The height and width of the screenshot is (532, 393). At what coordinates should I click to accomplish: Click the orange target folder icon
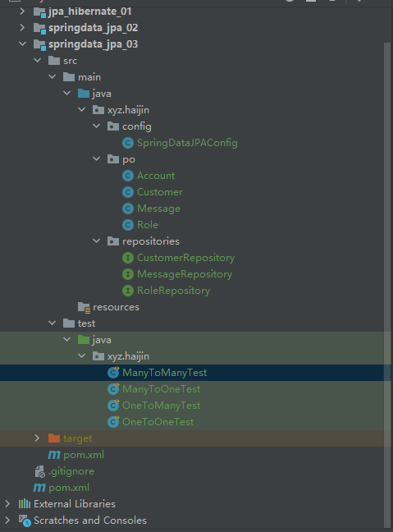click(x=54, y=438)
